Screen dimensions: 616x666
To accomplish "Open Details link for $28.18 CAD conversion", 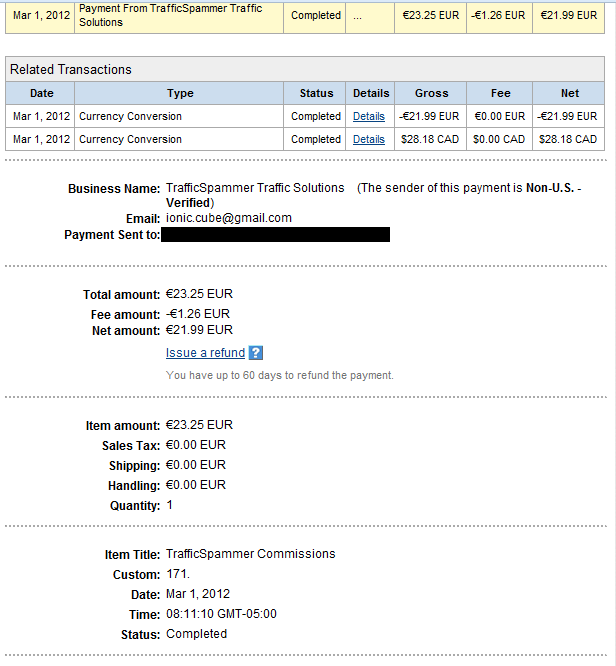I will (x=369, y=139).
